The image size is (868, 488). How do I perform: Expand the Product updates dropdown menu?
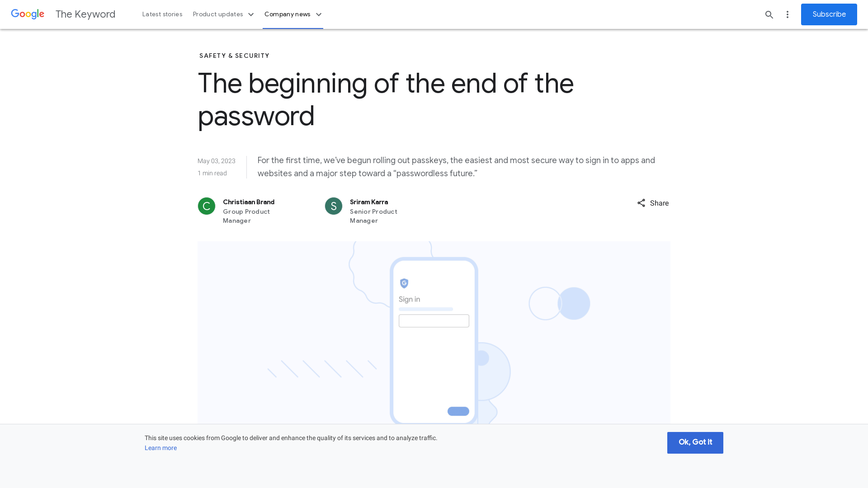pyautogui.click(x=223, y=14)
